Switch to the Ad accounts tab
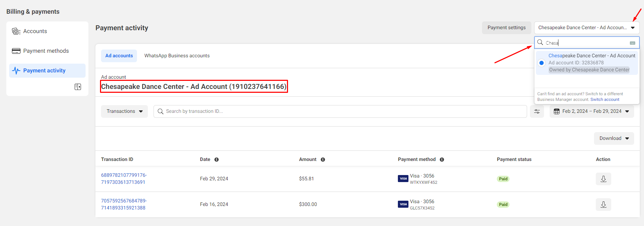This screenshot has width=644, height=226. click(x=119, y=56)
